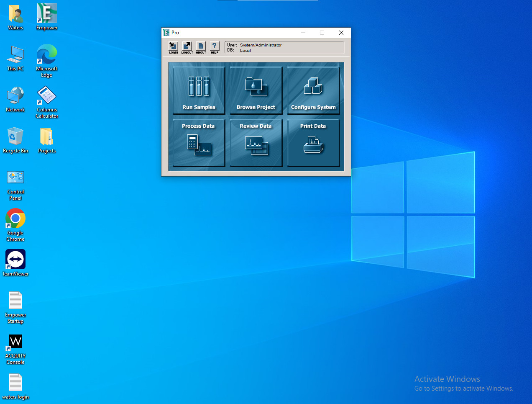Open Print Data
Screen dimensions: 532x404
[313, 143]
